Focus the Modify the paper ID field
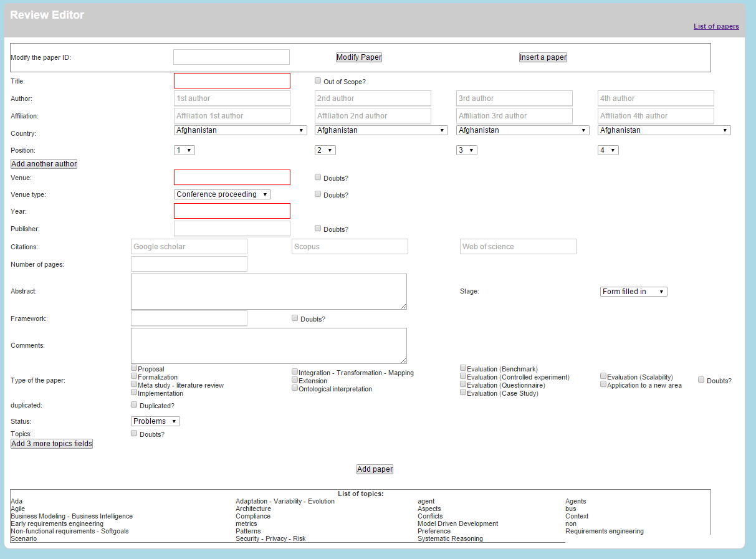 (x=232, y=57)
